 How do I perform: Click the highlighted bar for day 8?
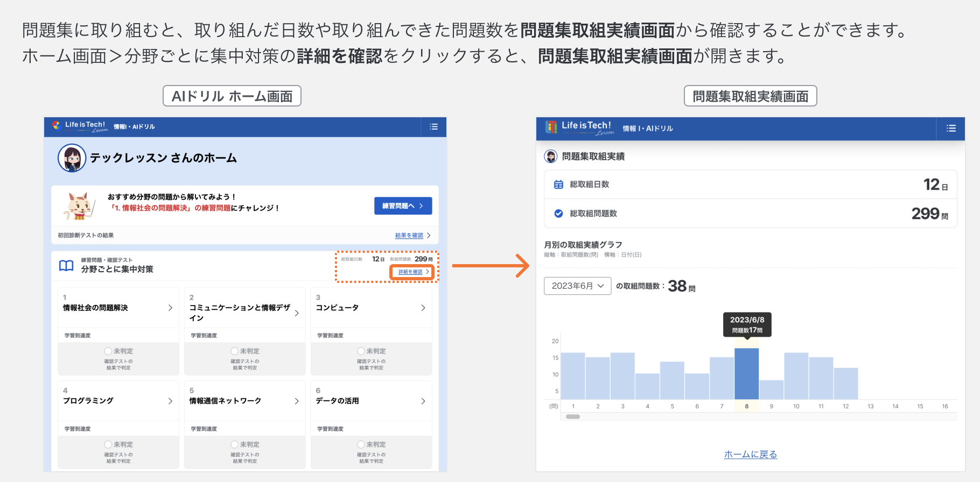pyautogui.click(x=747, y=374)
